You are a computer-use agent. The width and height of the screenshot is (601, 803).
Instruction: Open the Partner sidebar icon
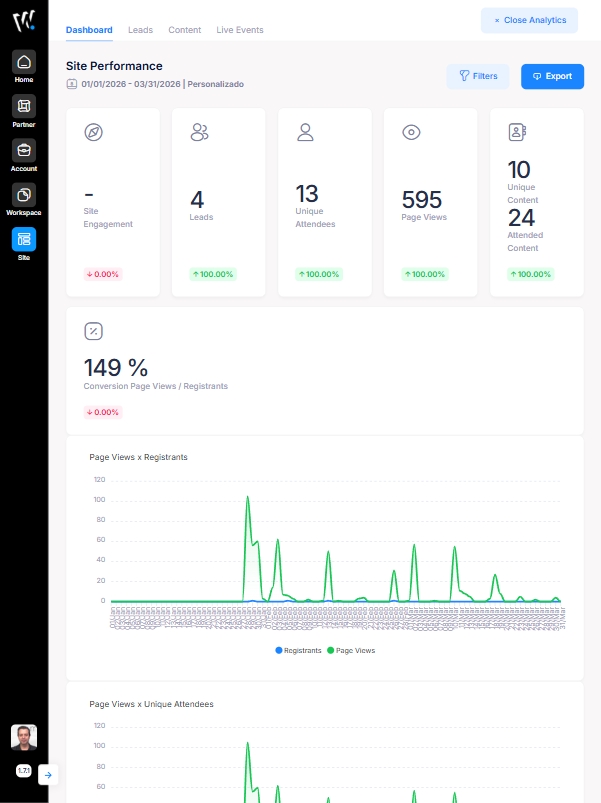click(x=24, y=107)
